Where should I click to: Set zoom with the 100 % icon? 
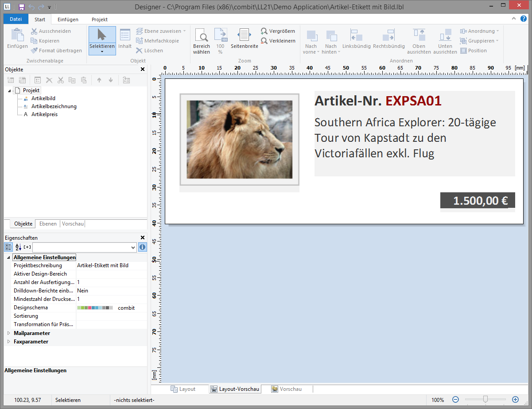coord(220,35)
